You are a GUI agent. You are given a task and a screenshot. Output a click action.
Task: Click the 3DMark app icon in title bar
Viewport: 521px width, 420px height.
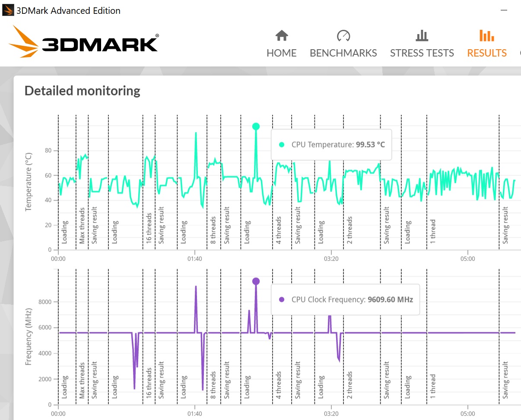click(x=8, y=10)
